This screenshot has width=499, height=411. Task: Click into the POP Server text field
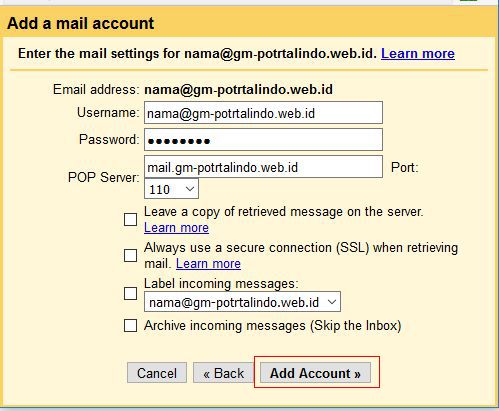[x=263, y=167]
